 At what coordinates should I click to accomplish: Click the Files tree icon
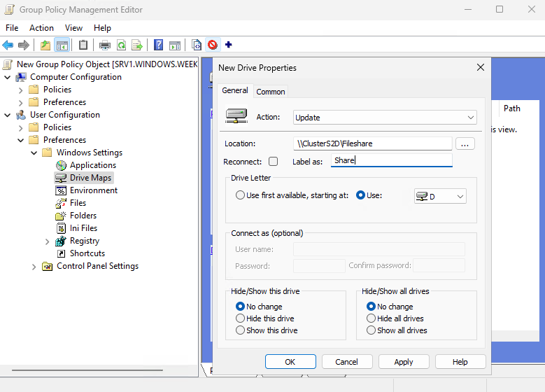click(61, 203)
